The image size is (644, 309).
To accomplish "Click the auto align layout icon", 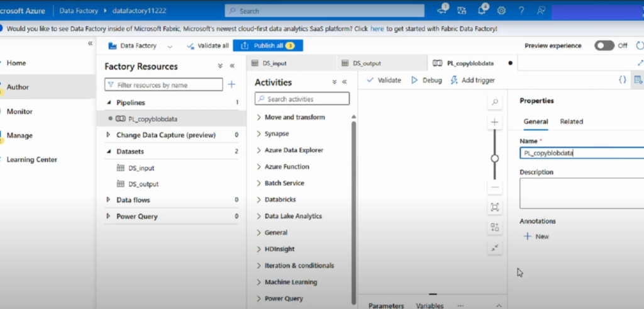I will point(495,227).
